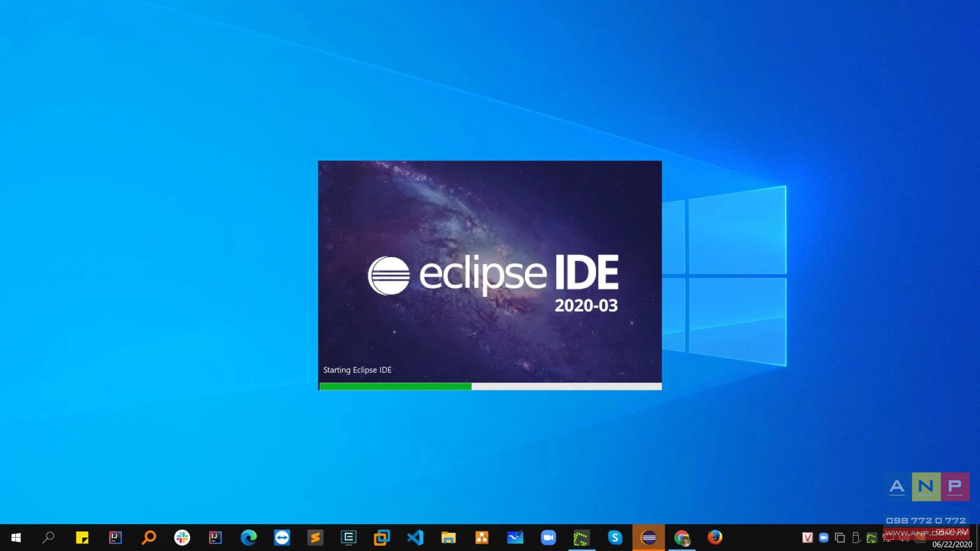Open Skype from the taskbar
The image size is (980, 551).
coord(615,538)
